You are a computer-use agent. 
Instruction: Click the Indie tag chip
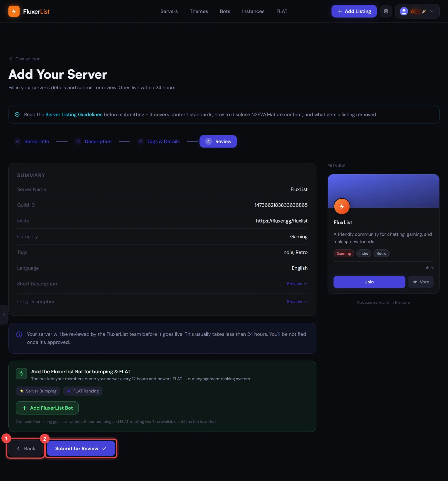coord(364,253)
